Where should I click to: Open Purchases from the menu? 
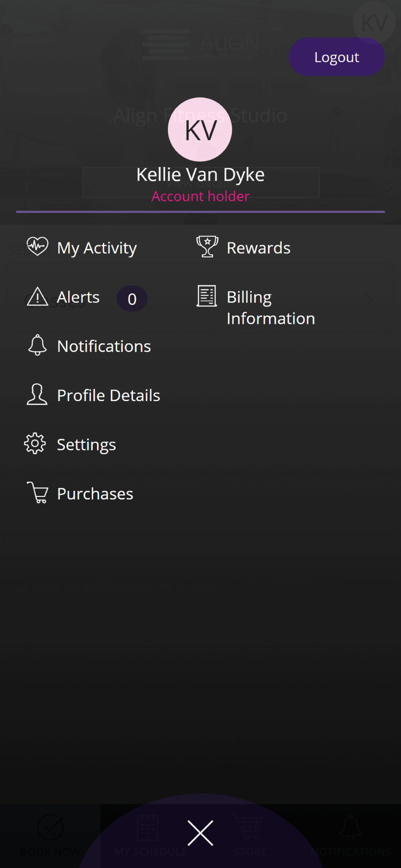click(x=95, y=494)
